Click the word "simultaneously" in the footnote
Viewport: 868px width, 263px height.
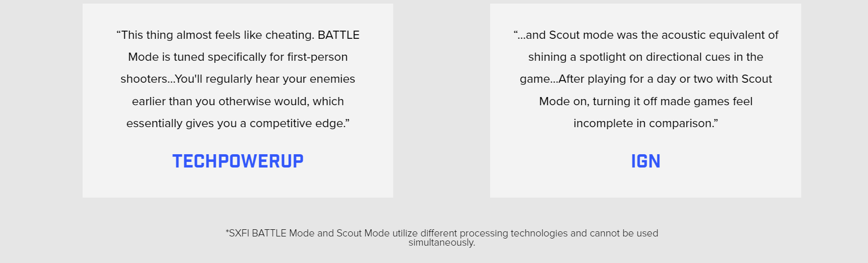442,243
